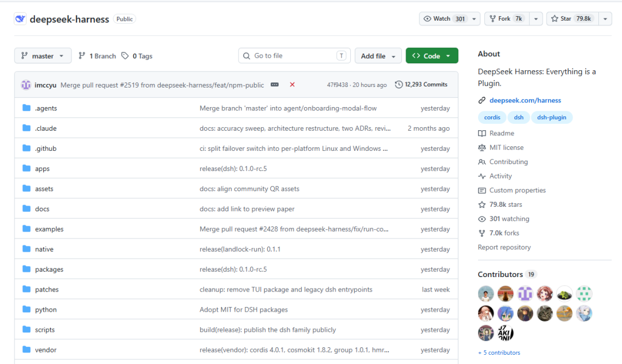Open the .claude folder icon

point(26,128)
